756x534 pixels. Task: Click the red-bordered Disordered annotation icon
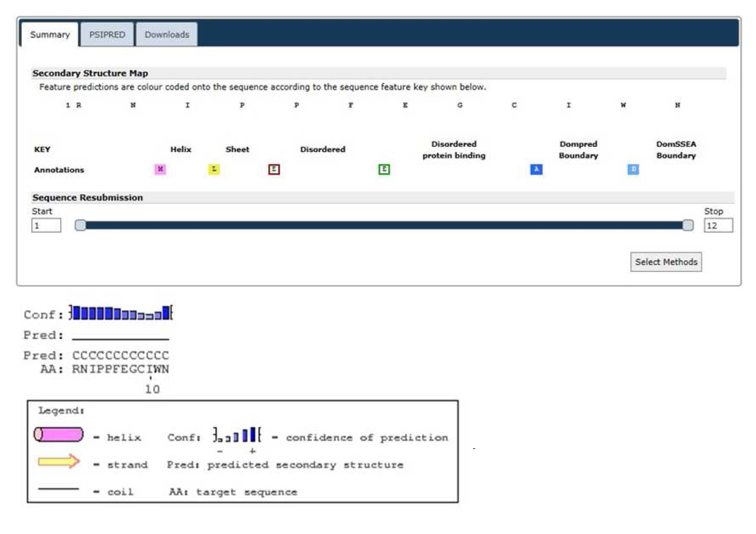274,169
